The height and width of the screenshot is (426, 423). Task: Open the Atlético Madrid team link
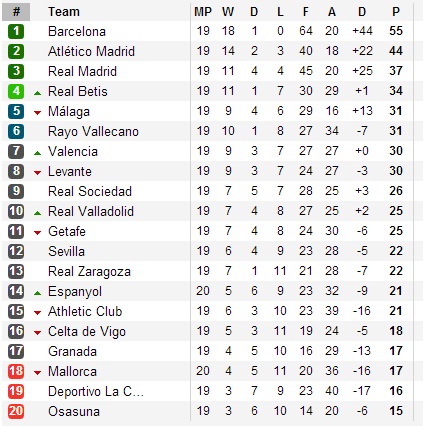tap(91, 51)
